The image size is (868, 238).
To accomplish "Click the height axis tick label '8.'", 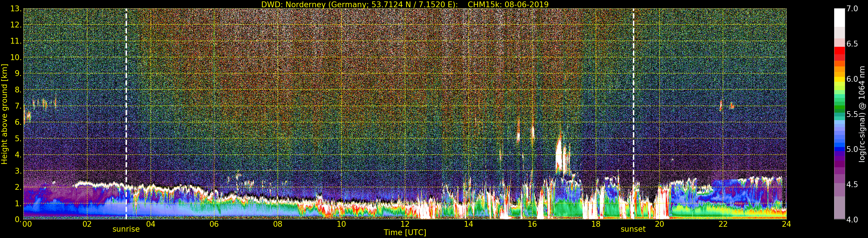I will coord(18,90).
